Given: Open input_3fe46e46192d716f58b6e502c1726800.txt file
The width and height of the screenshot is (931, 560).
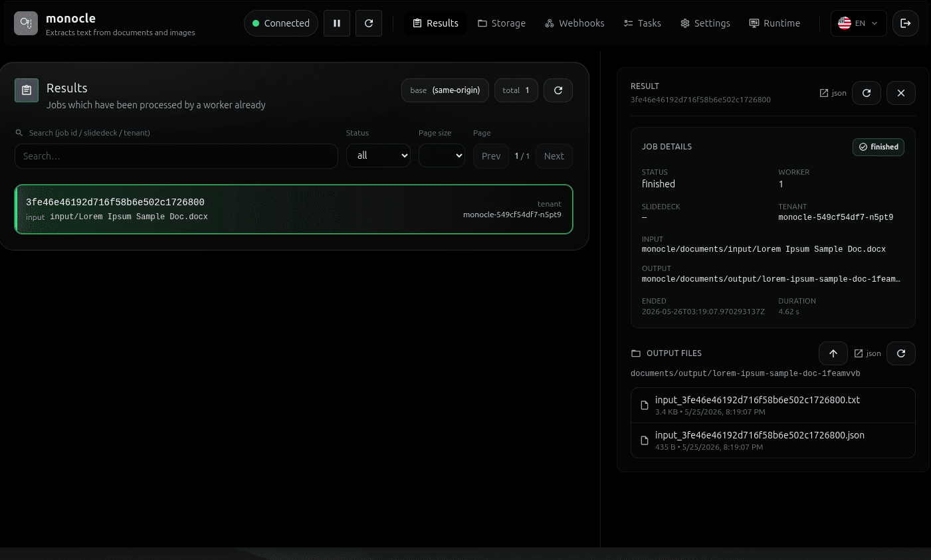Looking at the screenshot, I should tap(773, 405).
